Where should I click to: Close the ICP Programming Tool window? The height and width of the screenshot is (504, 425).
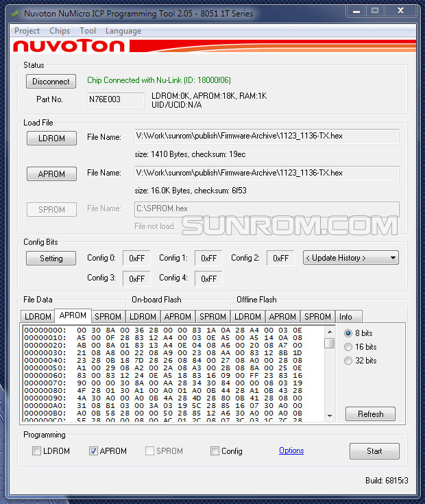click(x=400, y=11)
